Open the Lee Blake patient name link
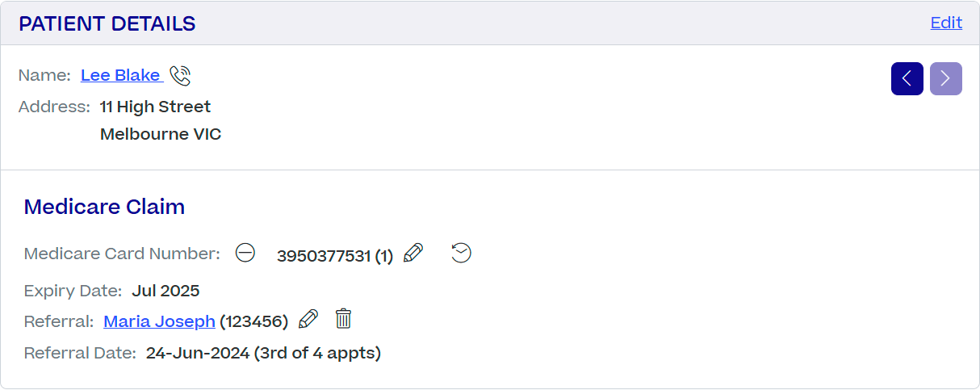The width and height of the screenshot is (980, 390). pyautogui.click(x=121, y=75)
